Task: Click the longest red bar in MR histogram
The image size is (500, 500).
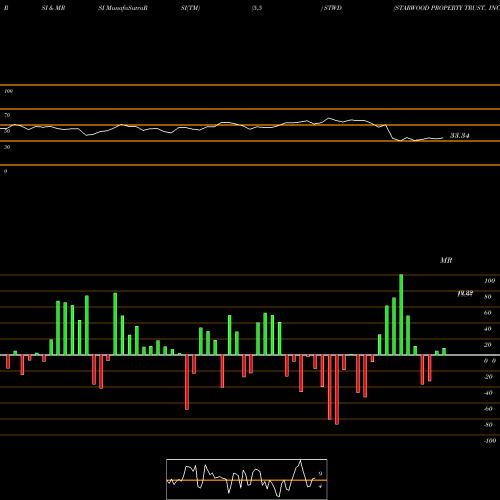Action: coord(337,390)
